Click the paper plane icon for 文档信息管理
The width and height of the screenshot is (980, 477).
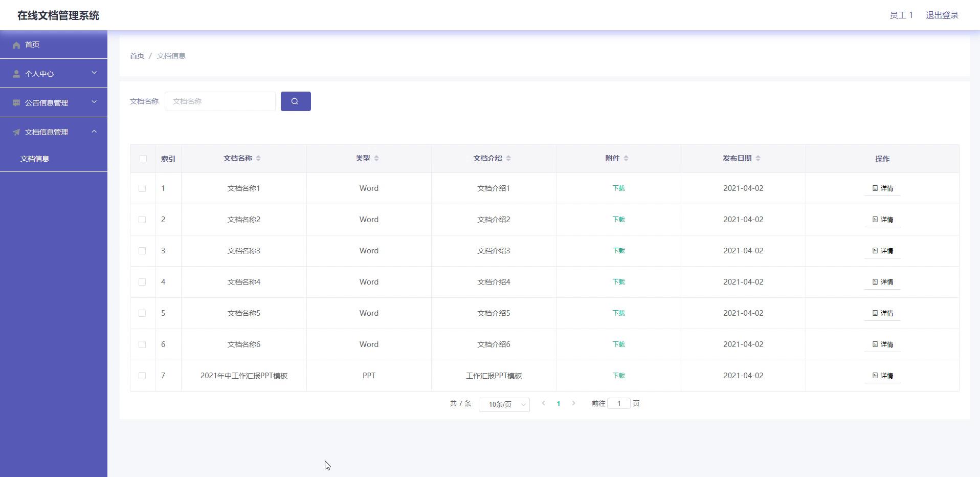point(16,132)
